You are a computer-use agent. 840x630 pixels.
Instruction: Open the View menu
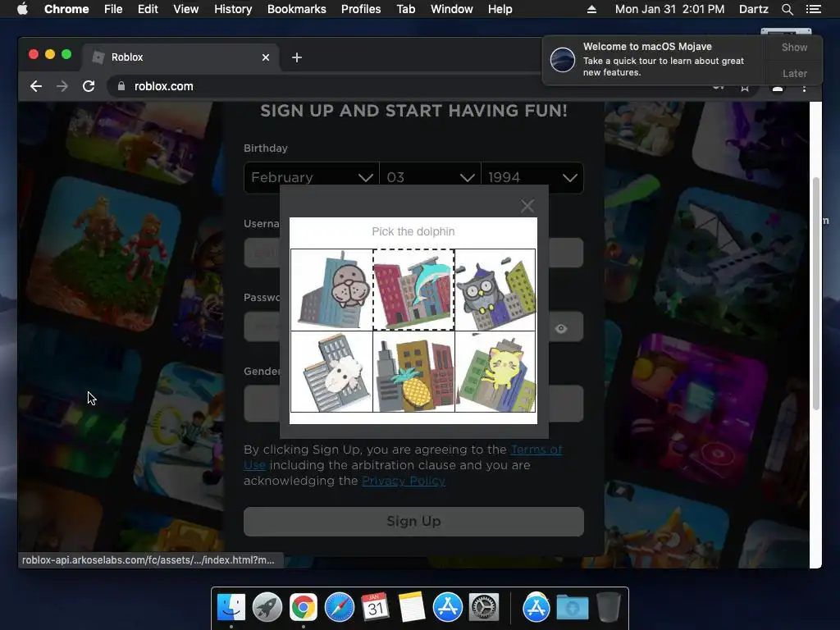(x=186, y=9)
